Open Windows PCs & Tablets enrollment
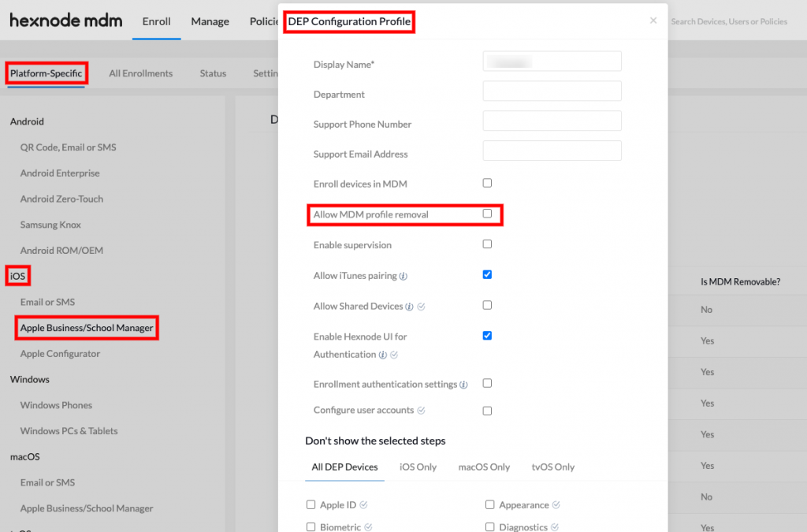The image size is (807, 532). pos(69,431)
